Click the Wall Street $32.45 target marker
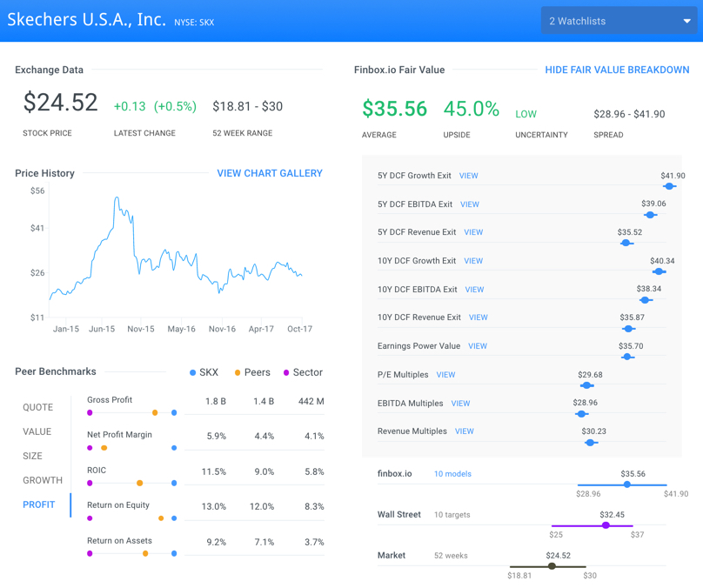Image resolution: width=703 pixels, height=588 pixels. 606,525
